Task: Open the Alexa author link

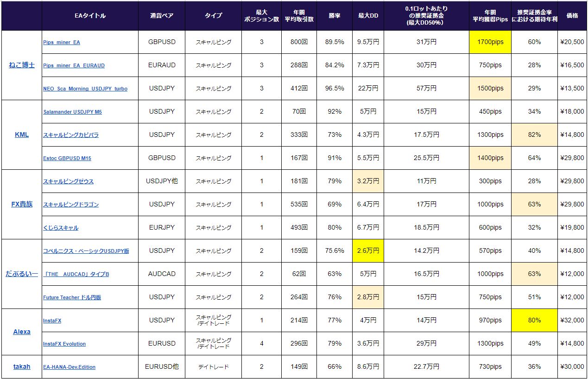Action: click(x=22, y=332)
